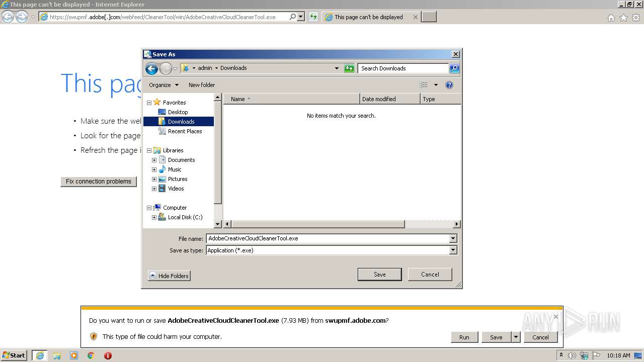Click the IE refresh page icon
The height and width of the screenshot is (362, 644).
pyautogui.click(x=313, y=17)
